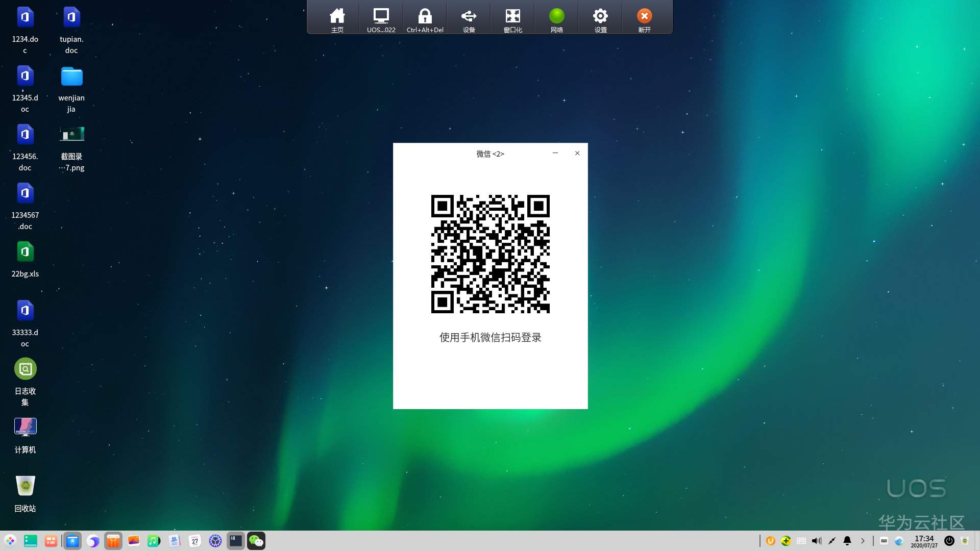Click the blue waveform tray icon
This screenshot has height=551, width=980.
coord(899,541)
